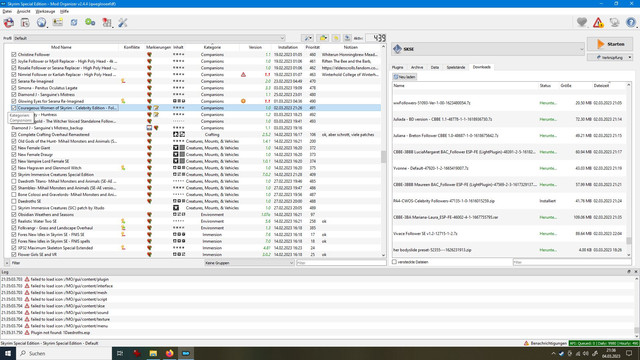Click Benachrichtigungen warning in status bar

tap(545, 343)
